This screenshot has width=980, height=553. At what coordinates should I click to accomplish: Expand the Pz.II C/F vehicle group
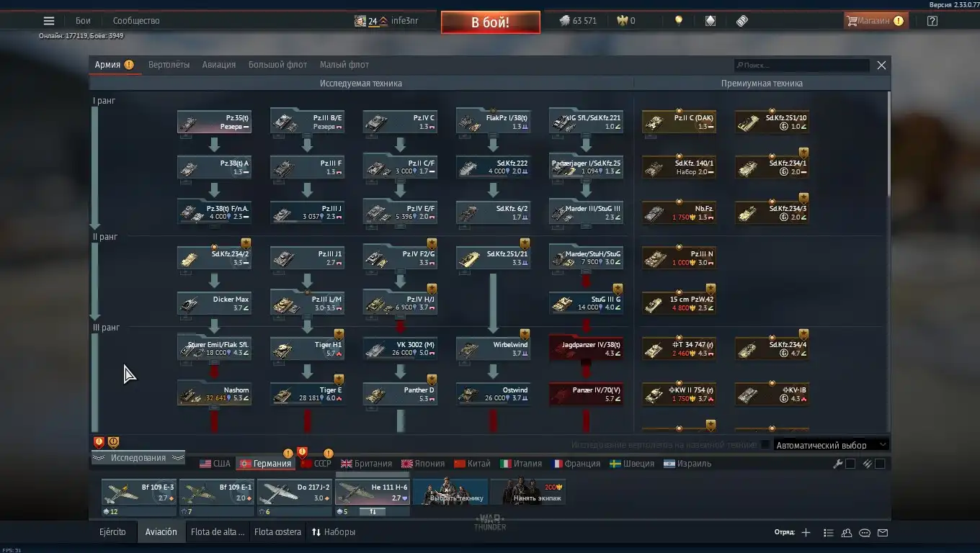[400, 167]
